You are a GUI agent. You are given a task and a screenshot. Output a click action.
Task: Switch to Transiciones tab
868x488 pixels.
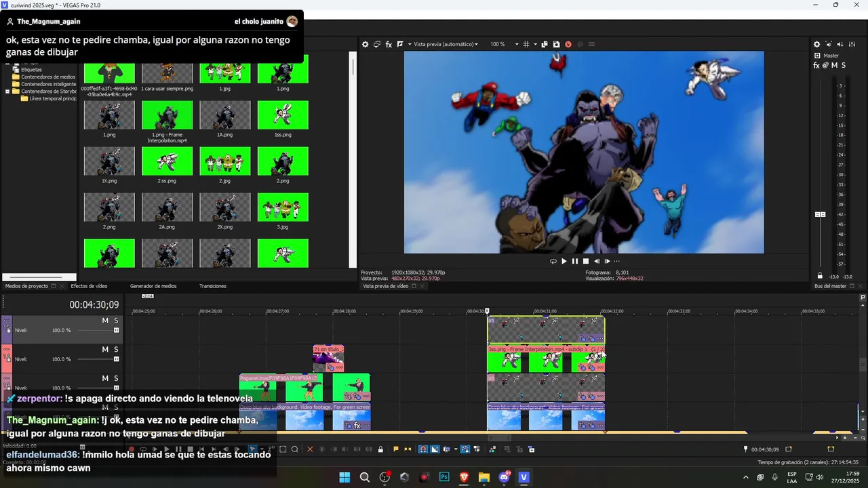213,286
